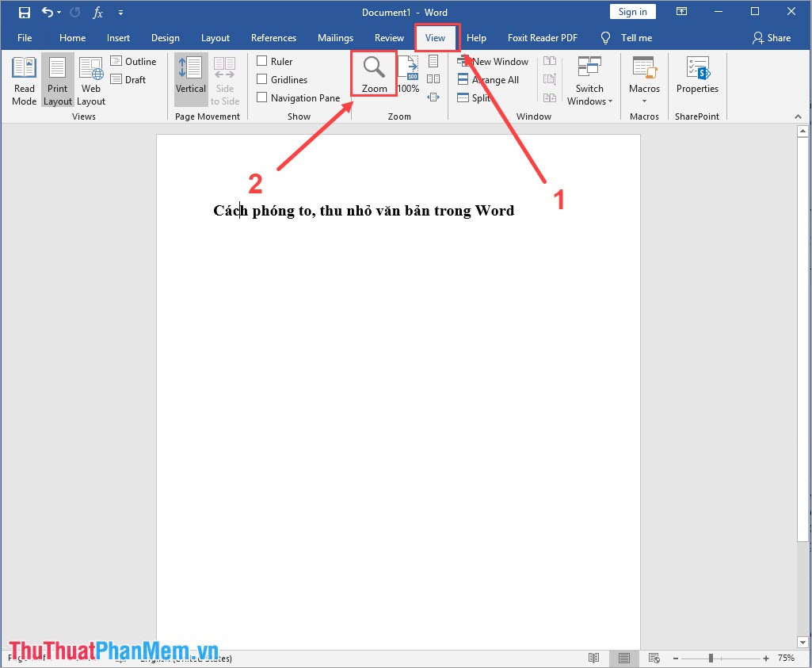Open the Mailings tab

[335, 38]
